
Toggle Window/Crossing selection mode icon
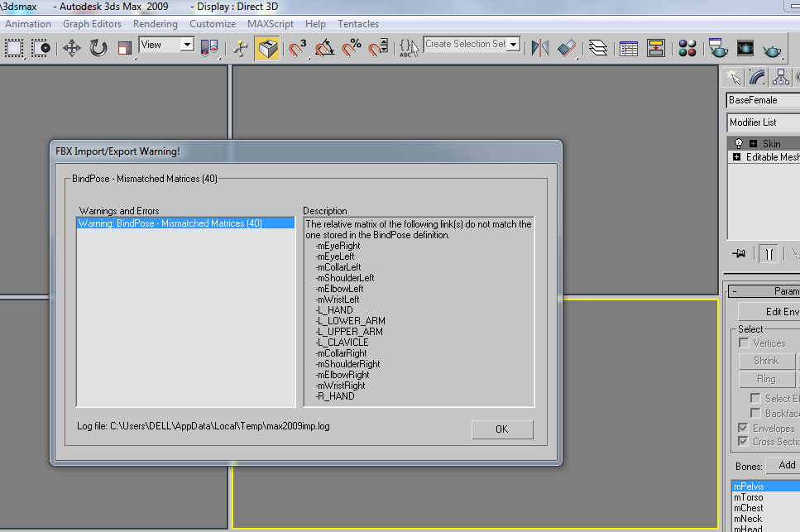click(x=41, y=49)
